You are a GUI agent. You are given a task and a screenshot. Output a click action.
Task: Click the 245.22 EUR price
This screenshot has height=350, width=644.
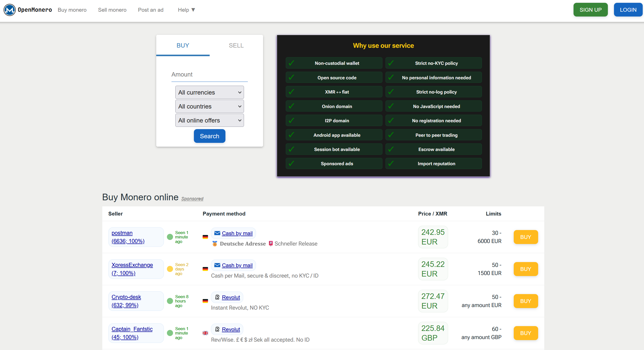(433, 269)
